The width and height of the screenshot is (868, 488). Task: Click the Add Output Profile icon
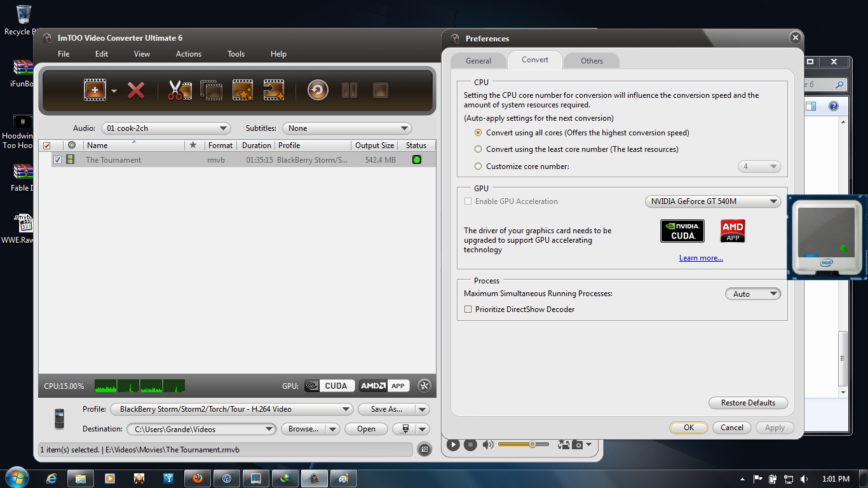tap(274, 90)
